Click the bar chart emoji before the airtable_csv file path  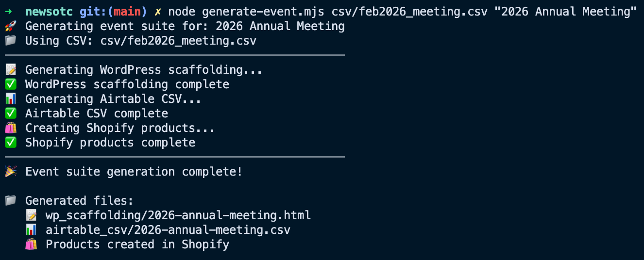[31, 230]
